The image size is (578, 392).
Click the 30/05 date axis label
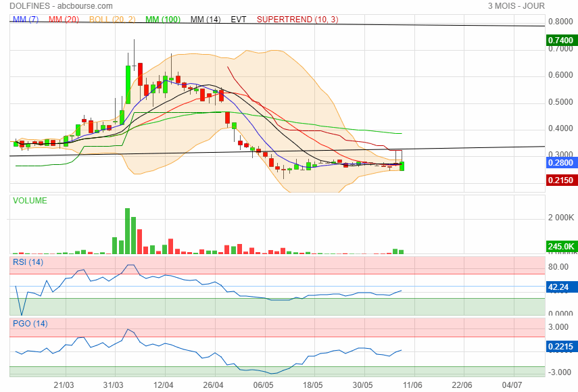[363, 385]
